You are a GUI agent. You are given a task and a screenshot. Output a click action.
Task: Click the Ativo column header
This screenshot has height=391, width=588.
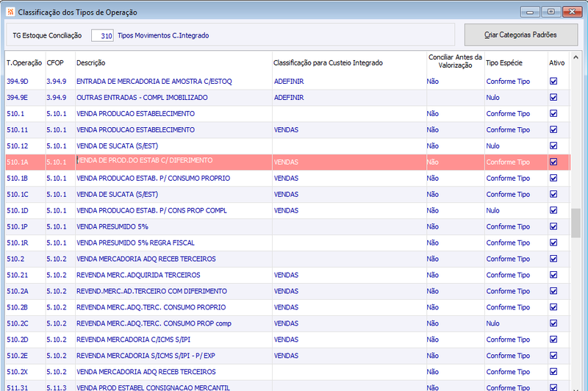[557, 62]
